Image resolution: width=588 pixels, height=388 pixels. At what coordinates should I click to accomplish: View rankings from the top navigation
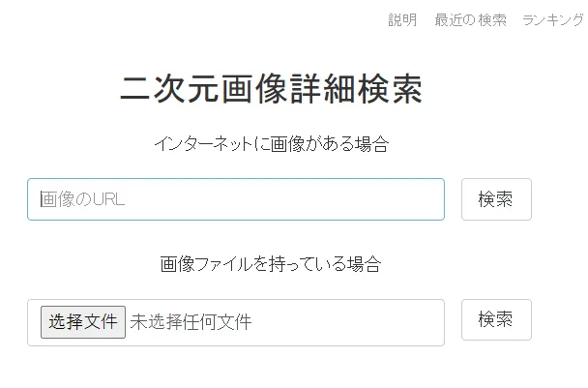pyautogui.click(x=553, y=20)
